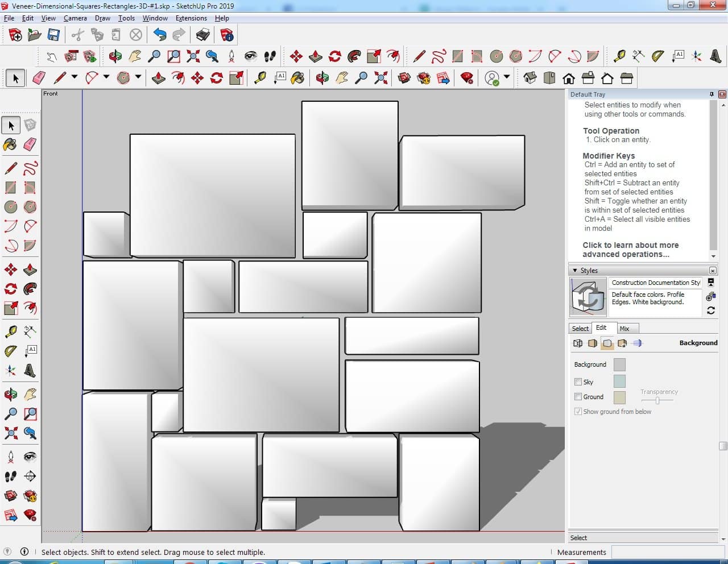The height and width of the screenshot is (564, 728).
Task: Toggle Show ground from below checkbox
Action: [578, 412]
